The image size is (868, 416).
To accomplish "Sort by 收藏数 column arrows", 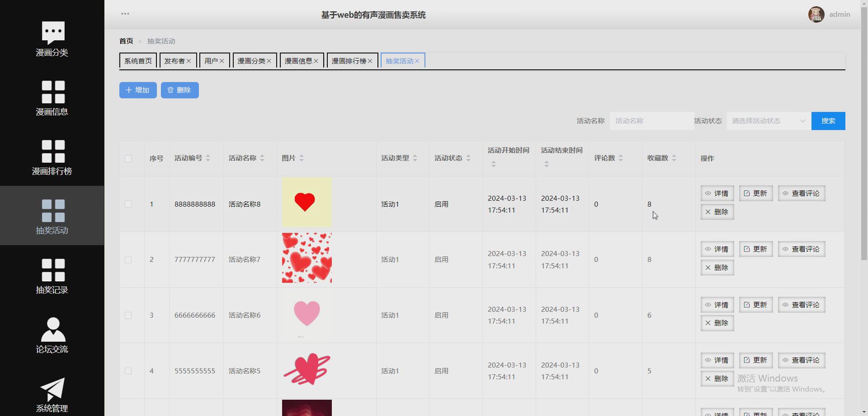I will (674, 158).
